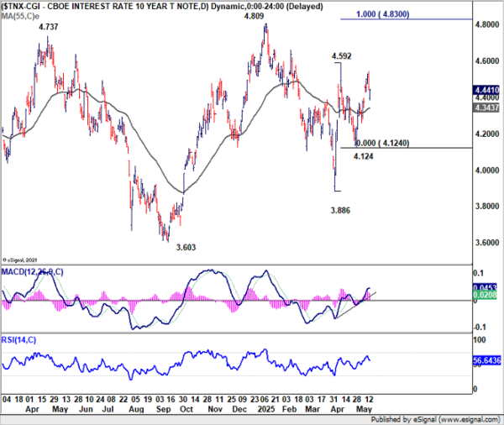Select the MA(55,C)e indicator label
This screenshot has height=425, width=504.
20,17
